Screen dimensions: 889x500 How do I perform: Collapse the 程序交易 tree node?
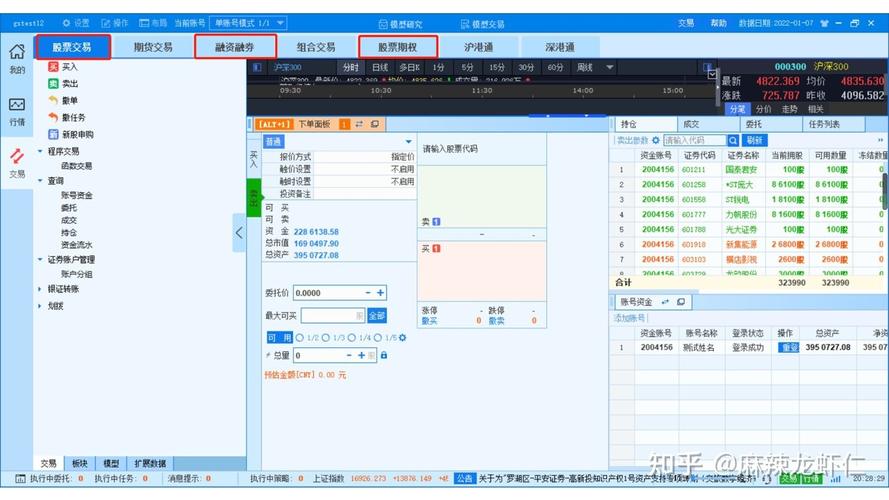(x=40, y=151)
